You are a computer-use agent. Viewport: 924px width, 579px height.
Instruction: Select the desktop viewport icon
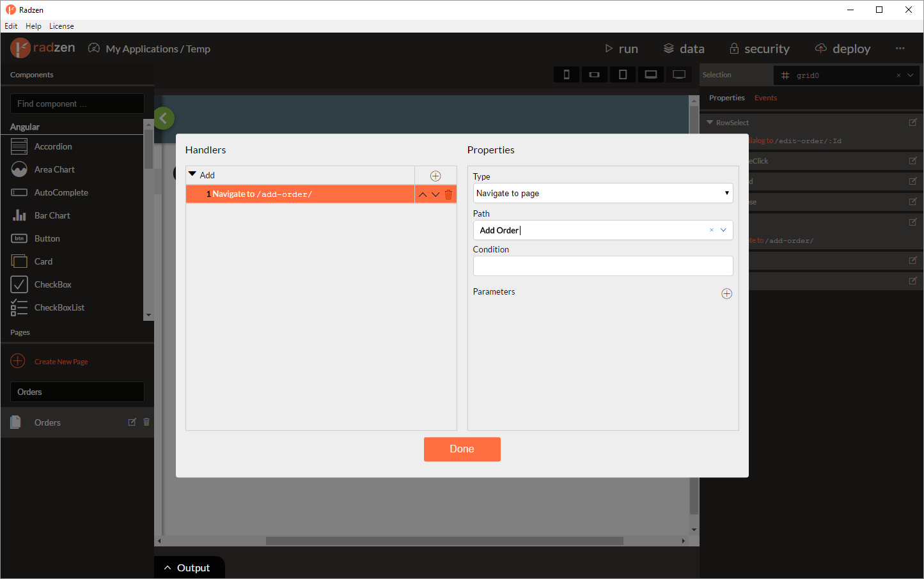coord(679,75)
